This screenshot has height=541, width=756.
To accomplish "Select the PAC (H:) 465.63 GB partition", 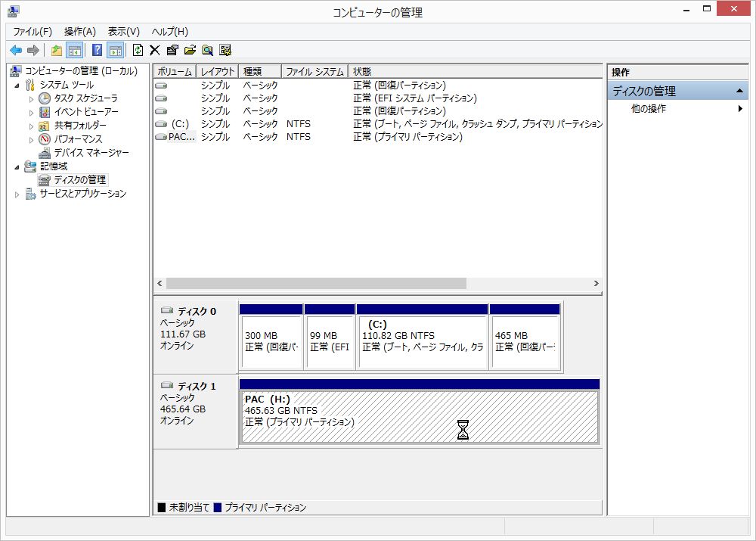I will pos(420,411).
